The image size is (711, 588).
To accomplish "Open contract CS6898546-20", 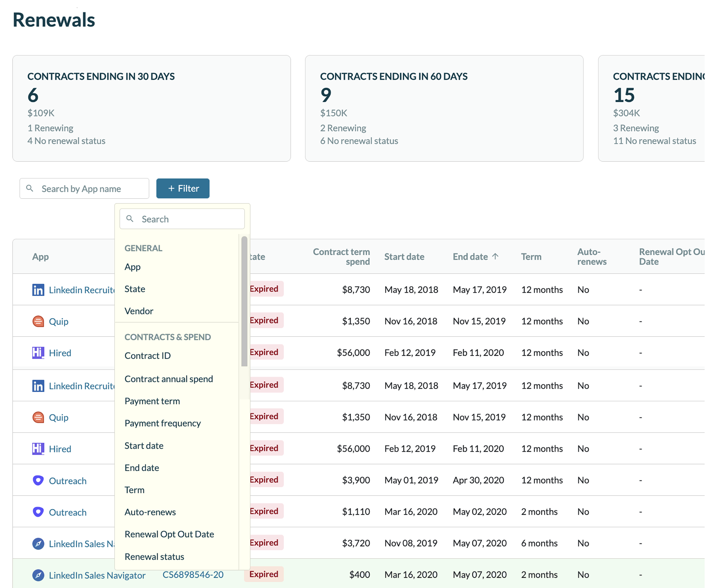I will click(193, 575).
